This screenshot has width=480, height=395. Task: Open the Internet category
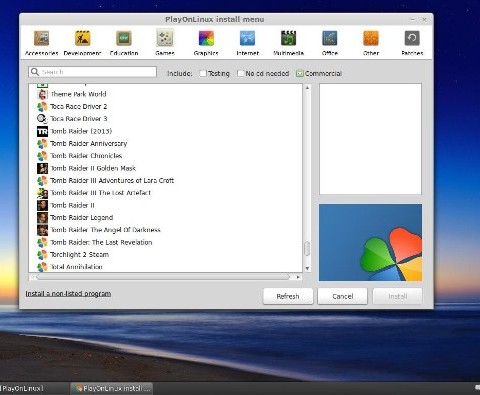click(x=247, y=43)
